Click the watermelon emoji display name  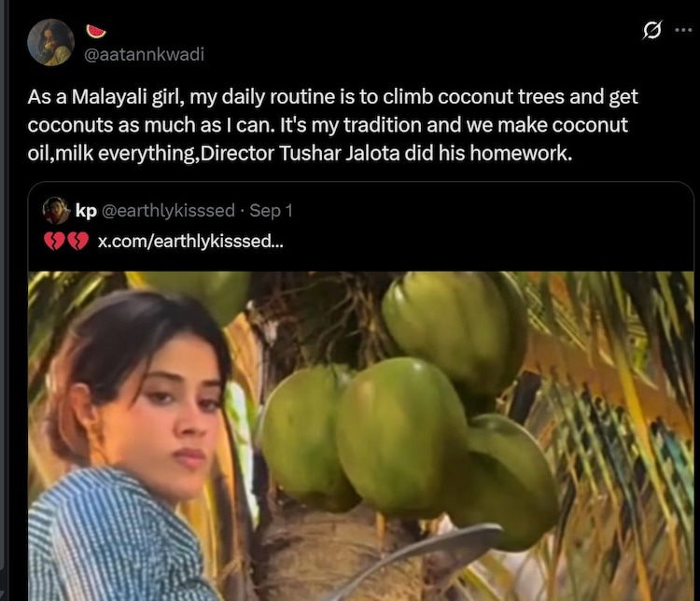point(94,33)
